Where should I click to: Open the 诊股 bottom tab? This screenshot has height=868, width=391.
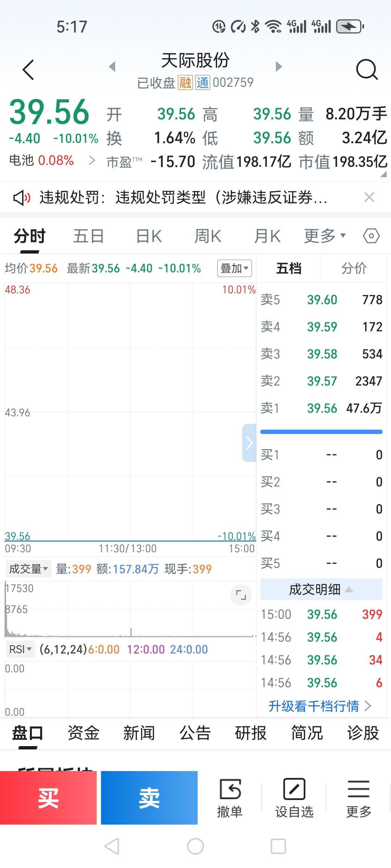click(x=363, y=733)
